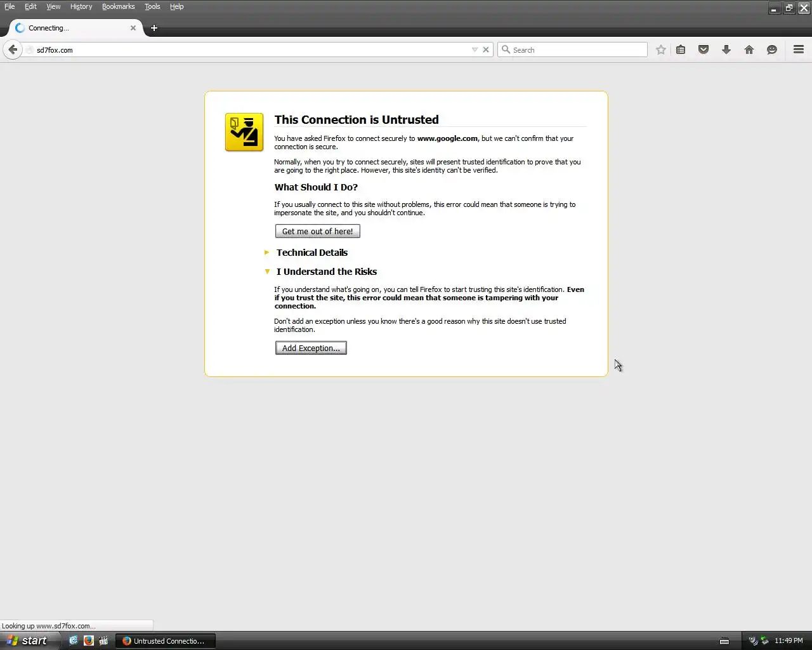
Task: Click the page identity globe icon in the address bar
Action: coord(29,50)
